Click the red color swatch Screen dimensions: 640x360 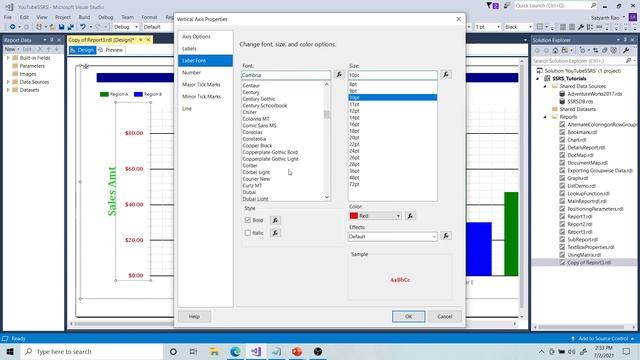click(354, 216)
